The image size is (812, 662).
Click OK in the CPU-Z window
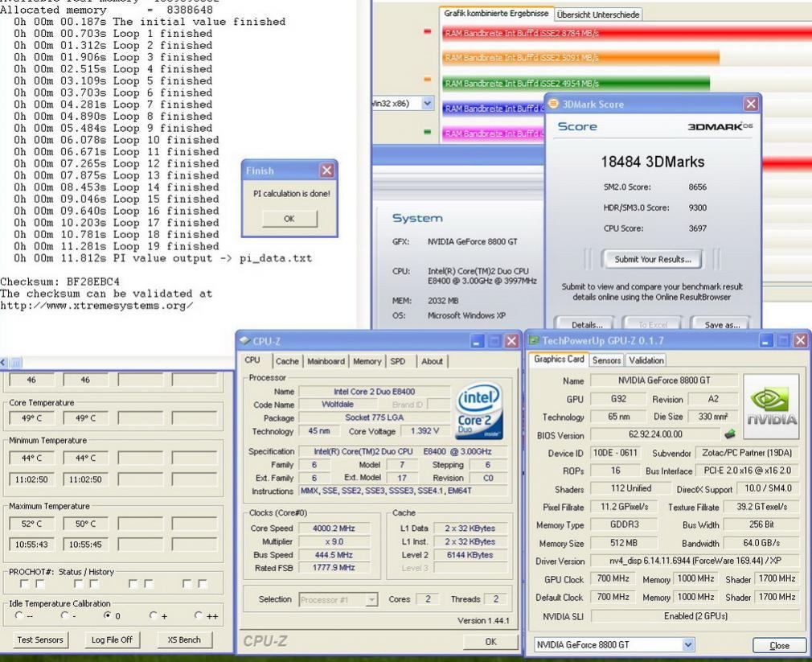tap(490, 641)
